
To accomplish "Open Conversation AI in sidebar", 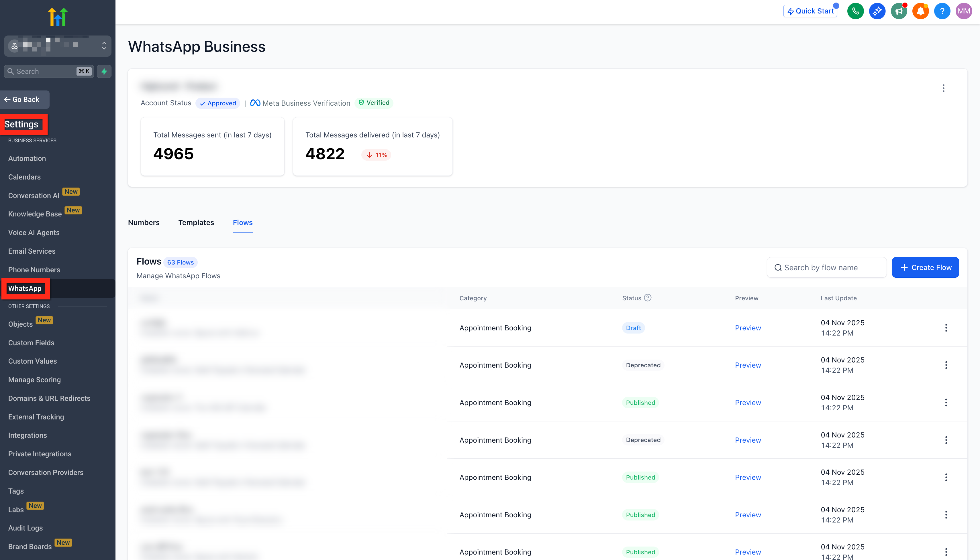I will click(x=34, y=196).
